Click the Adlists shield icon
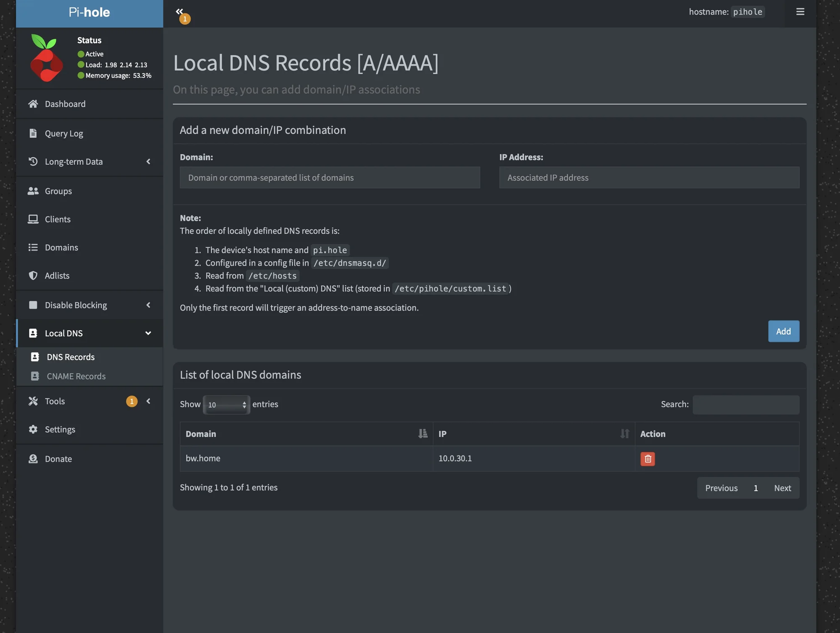 click(x=33, y=275)
